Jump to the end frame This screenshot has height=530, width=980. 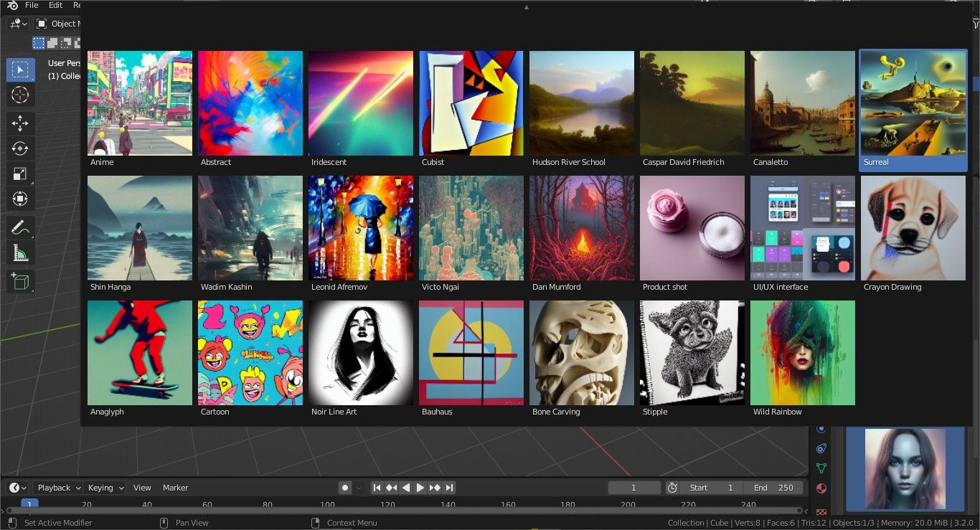tap(449, 488)
